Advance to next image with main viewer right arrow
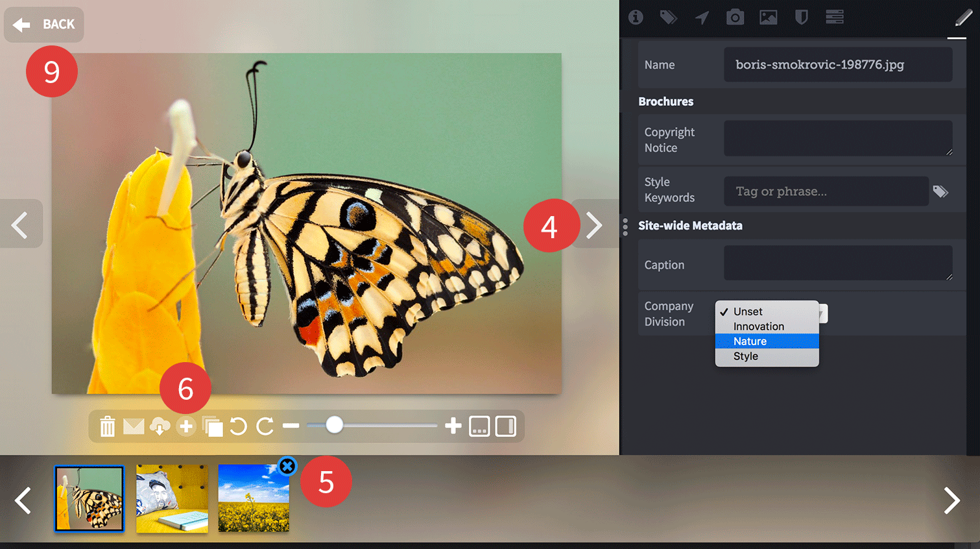 (594, 224)
